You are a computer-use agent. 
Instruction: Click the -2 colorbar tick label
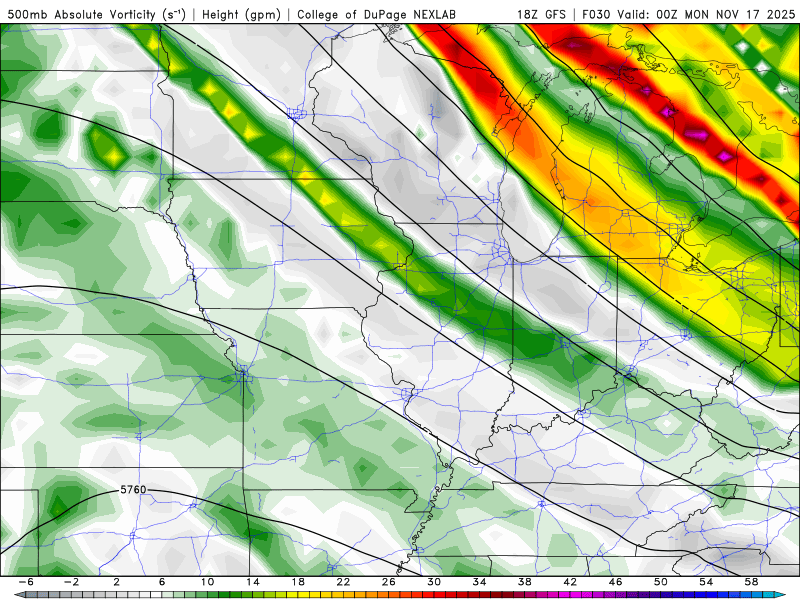[x=71, y=582]
